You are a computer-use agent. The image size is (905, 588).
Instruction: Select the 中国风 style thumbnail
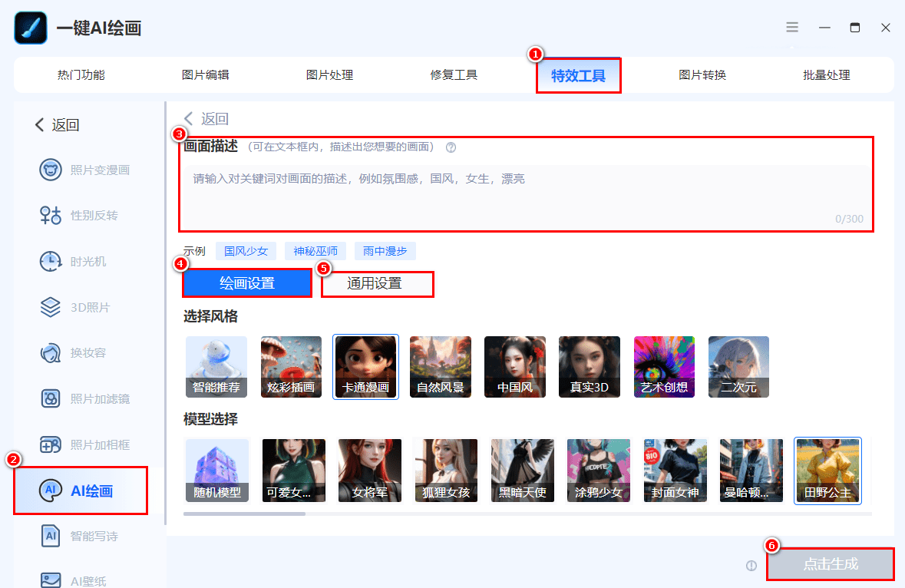(x=514, y=367)
